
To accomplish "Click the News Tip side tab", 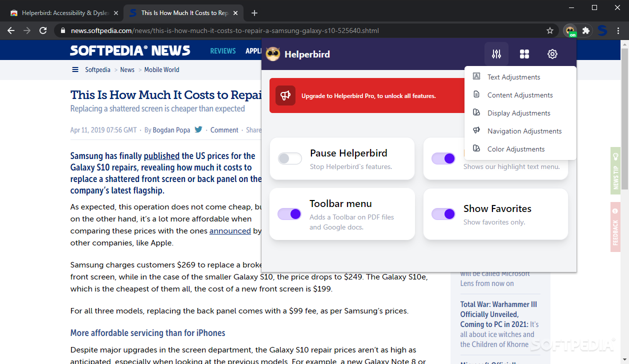I will [615, 170].
